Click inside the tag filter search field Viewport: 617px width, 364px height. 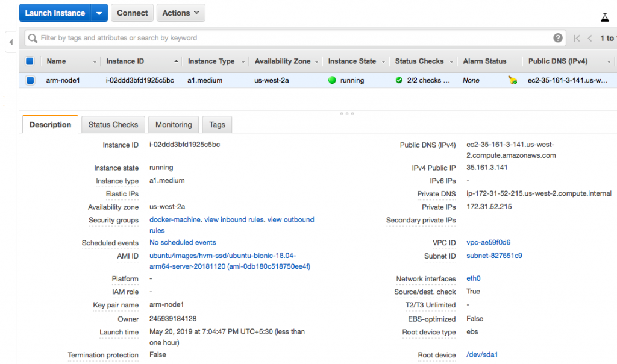point(181,37)
